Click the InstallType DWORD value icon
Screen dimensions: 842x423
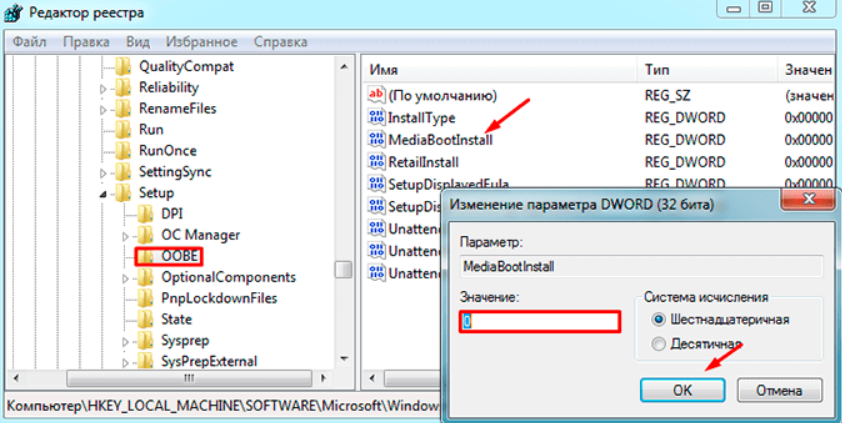click(x=377, y=118)
